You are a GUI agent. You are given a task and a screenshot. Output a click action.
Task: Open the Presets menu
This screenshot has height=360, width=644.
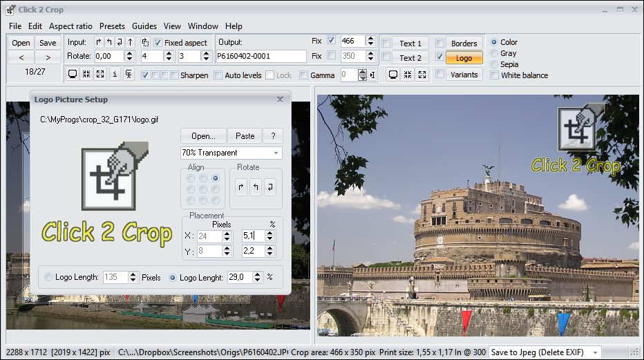pyautogui.click(x=112, y=26)
